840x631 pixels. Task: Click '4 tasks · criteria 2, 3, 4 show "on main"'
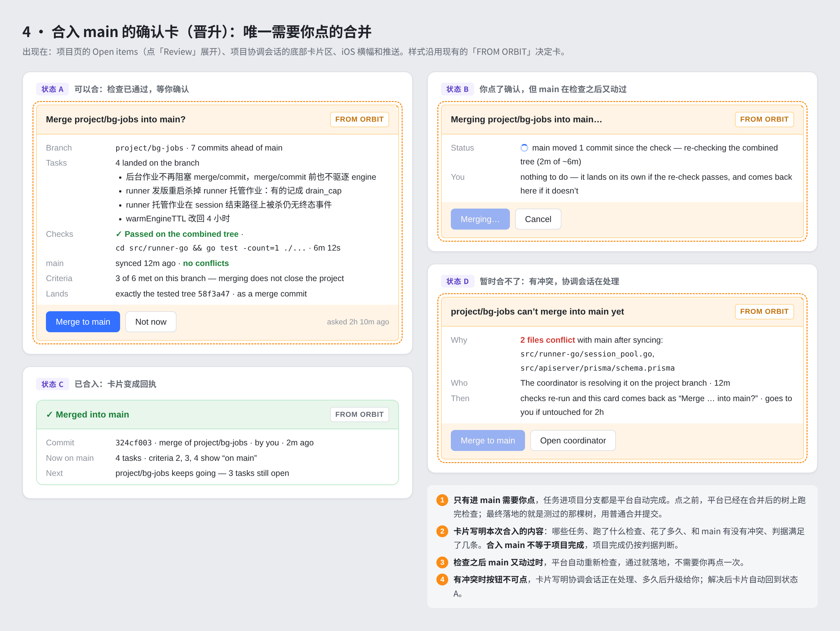point(186,458)
